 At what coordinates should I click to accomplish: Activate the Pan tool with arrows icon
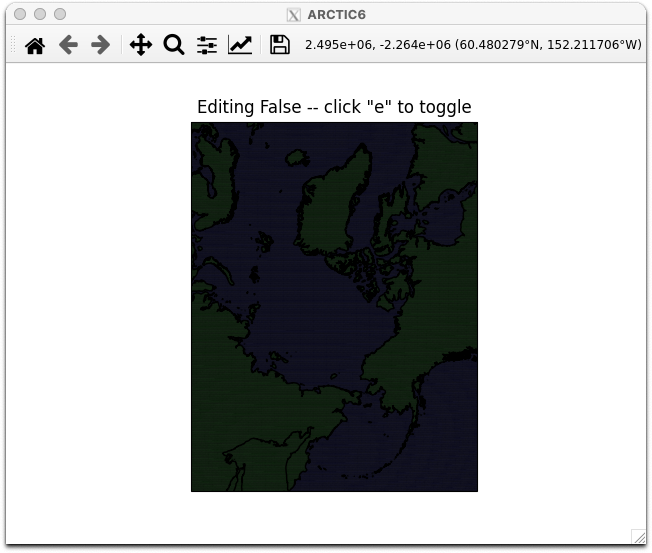point(141,45)
